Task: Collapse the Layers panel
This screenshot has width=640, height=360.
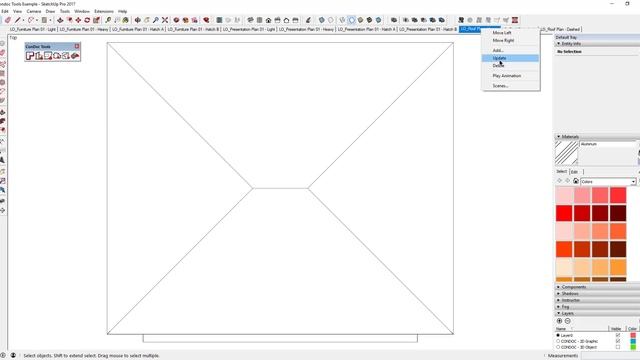Action: click(x=558, y=313)
